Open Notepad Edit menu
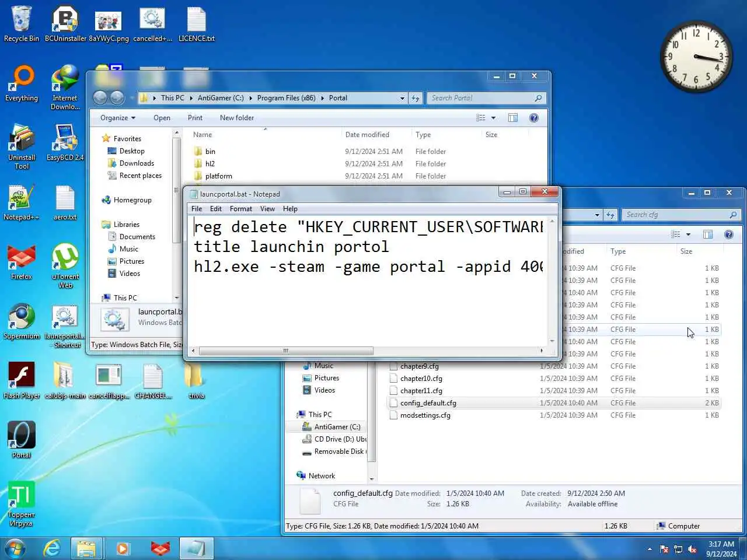Image resolution: width=747 pixels, height=560 pixels. click(x=216, y=209)
